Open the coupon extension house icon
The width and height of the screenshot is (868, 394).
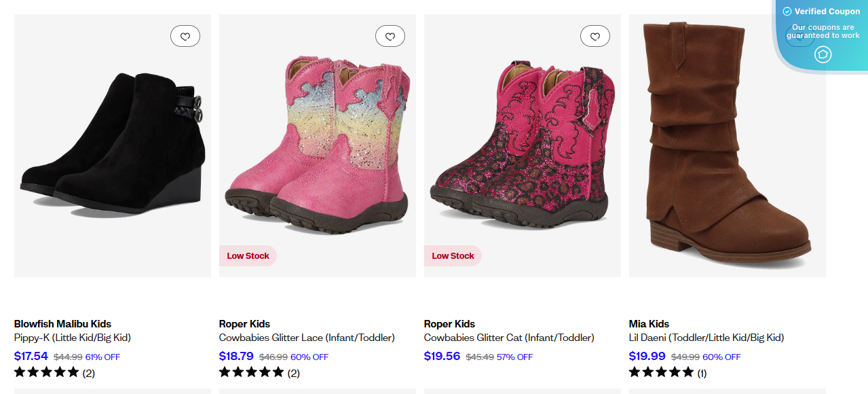pyautogui.click(x=823, y=53)
